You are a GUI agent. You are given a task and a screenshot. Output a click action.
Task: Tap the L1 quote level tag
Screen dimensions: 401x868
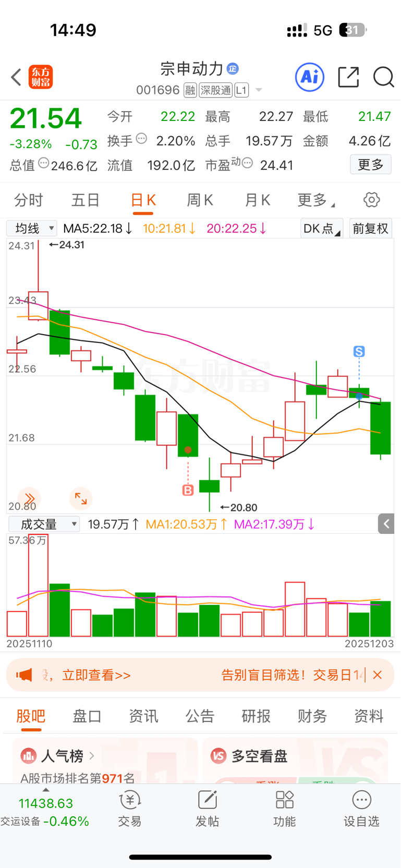click(x=241, y=90)
